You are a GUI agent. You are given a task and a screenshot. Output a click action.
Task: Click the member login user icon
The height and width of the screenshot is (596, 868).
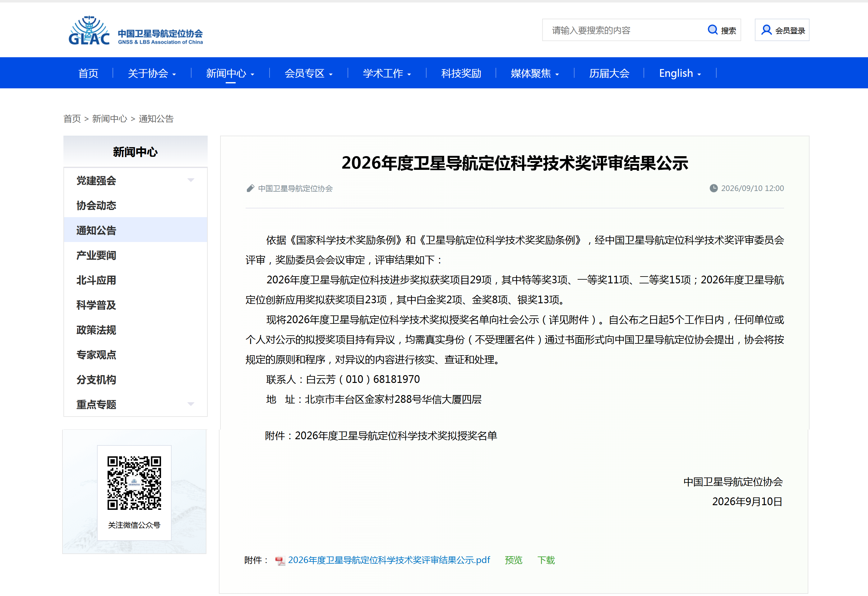coord(766,30)
